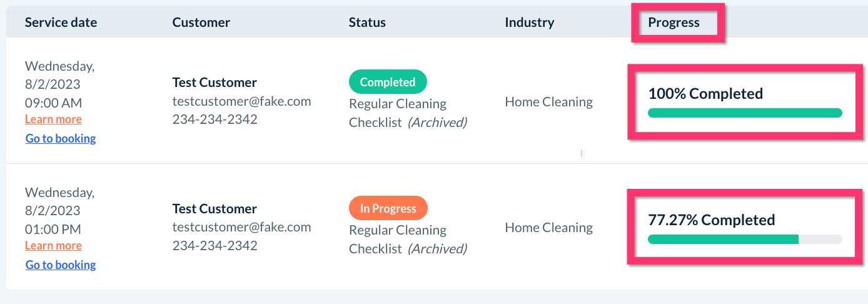Click the Status column header
The image size is (868, 304).
click(367, 23)
